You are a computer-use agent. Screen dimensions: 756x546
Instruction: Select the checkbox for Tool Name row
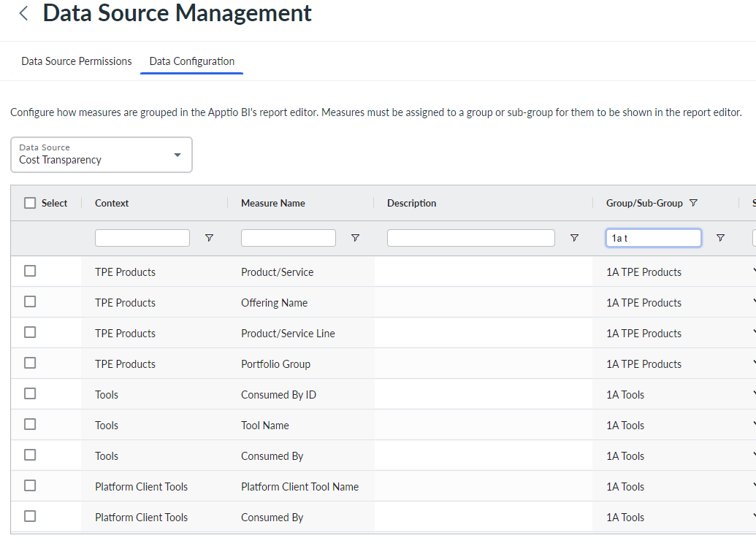[x=30, y=424]
